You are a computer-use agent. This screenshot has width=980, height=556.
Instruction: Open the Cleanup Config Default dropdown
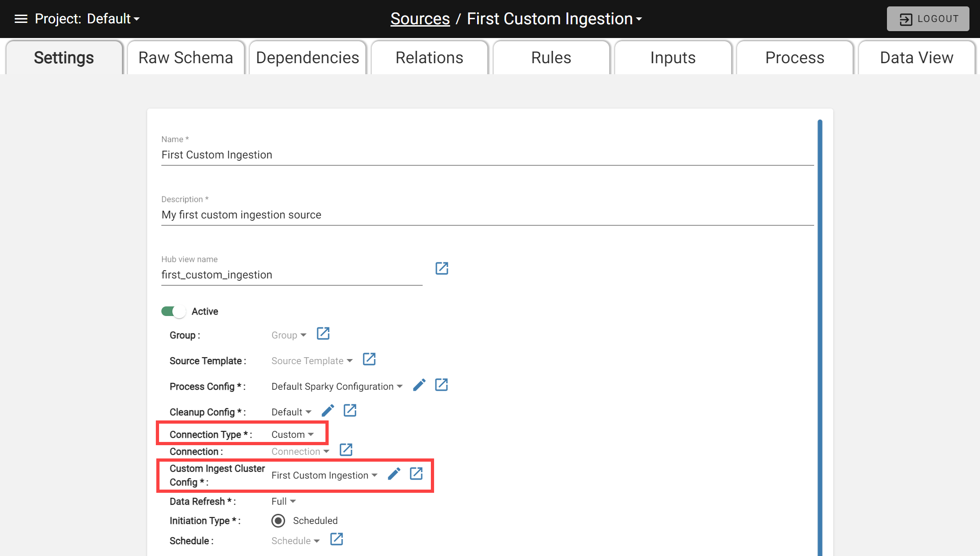(292, 412)
